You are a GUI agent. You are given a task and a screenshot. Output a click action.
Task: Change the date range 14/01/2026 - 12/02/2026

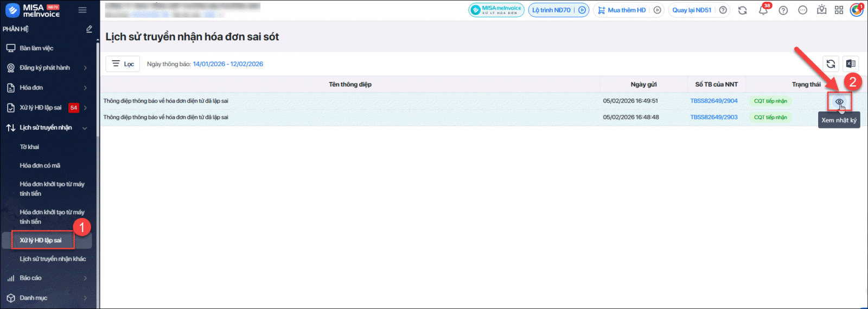tap(228, 64)
